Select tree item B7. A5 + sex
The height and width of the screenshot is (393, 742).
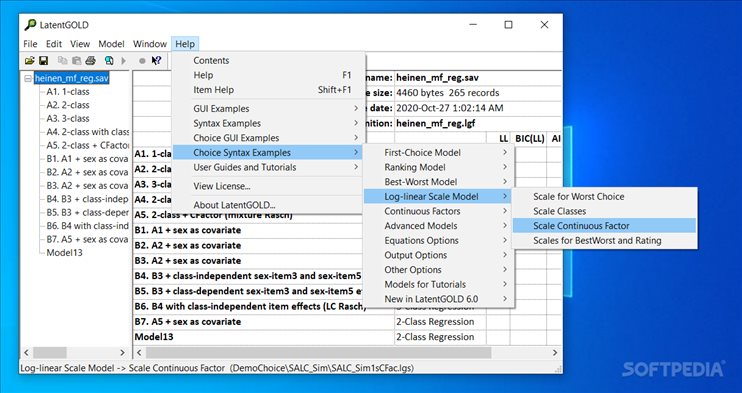coord(87,239)
